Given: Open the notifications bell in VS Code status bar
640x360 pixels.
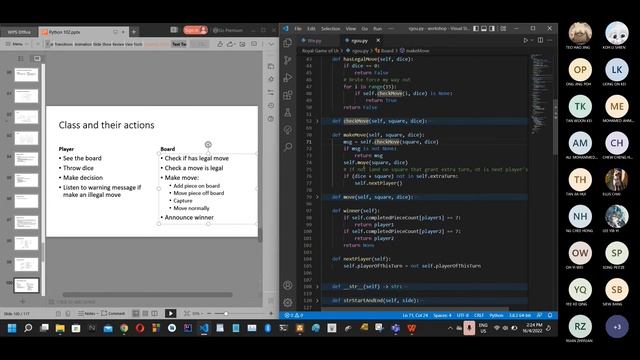Looking at the screenshot, I should 550,315.
